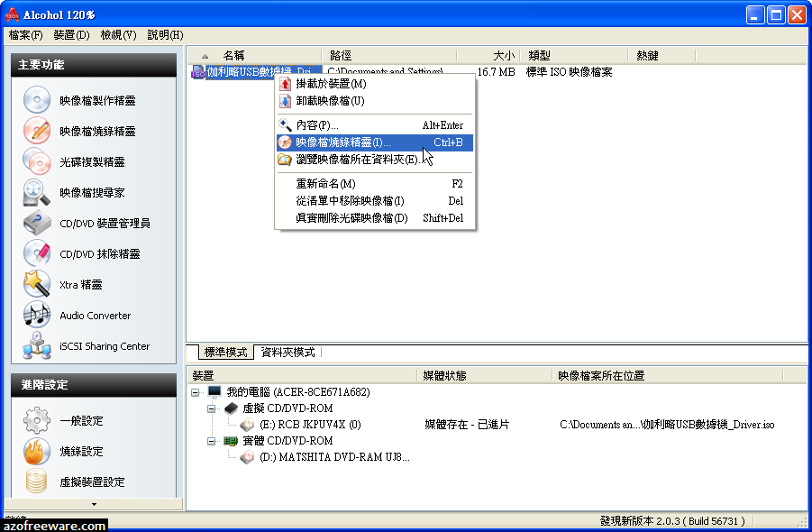Switch to the 資料夾模式 tab
This screenshot has width=812, height=532.
click(x=287, y=353)
